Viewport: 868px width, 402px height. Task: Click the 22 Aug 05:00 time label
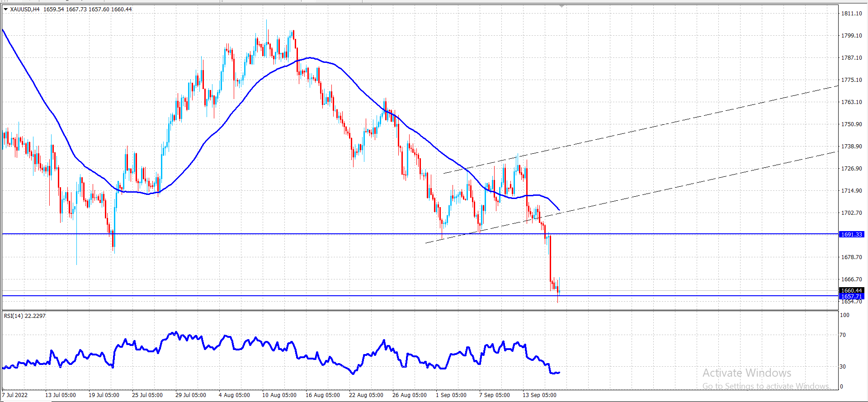[366, 395]
